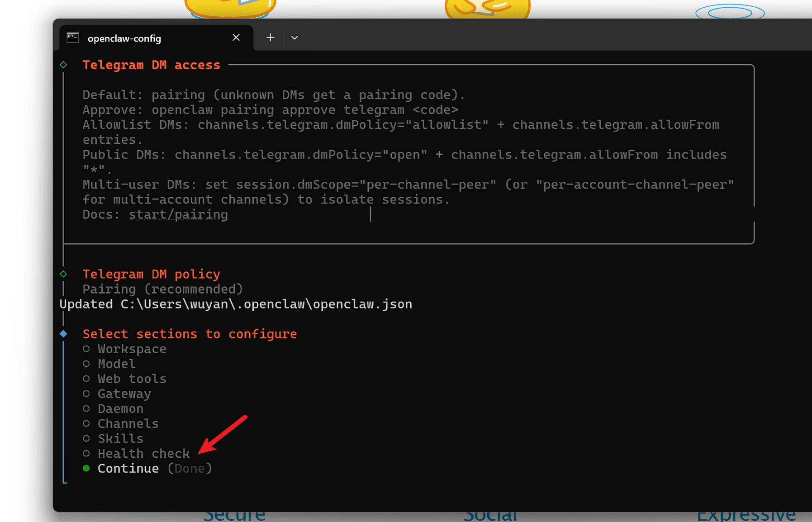Click the green diamond beside Telegram DM policy

[63, 274]
